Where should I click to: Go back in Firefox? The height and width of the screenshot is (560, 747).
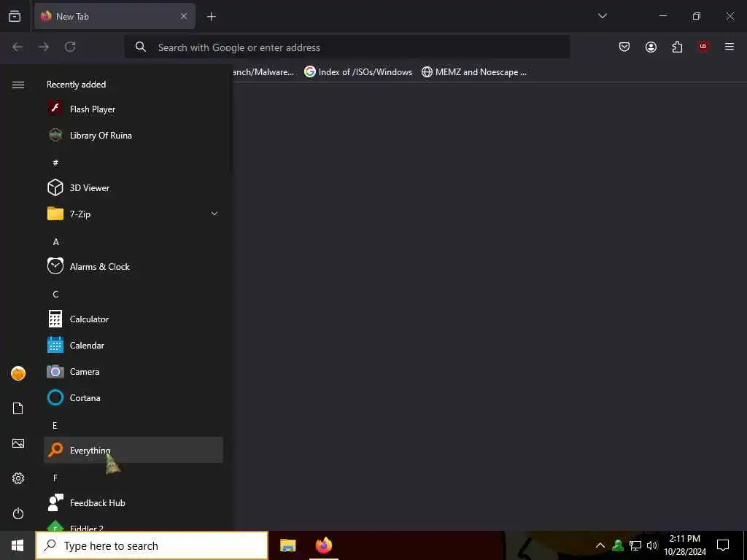pyautogui.click(x=18, y=47)
